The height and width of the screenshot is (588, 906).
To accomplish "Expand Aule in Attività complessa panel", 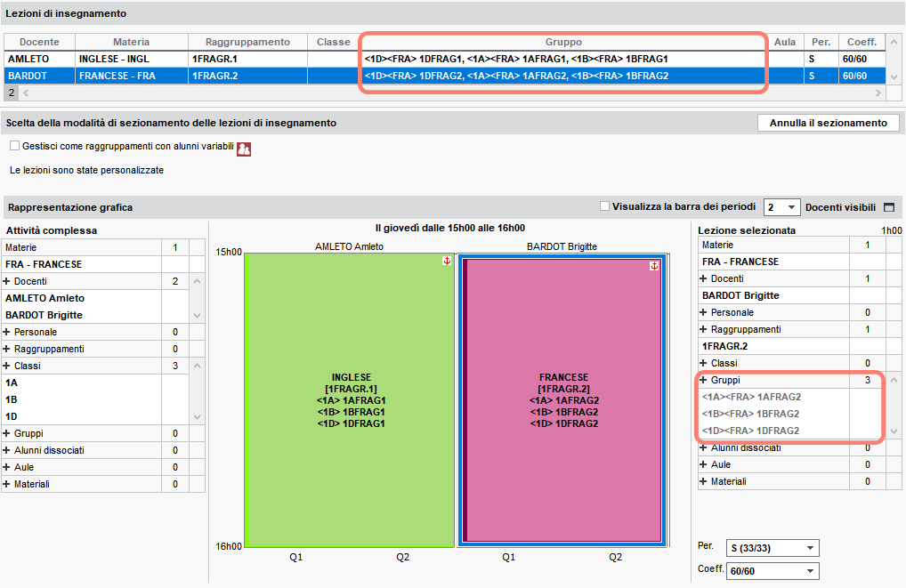I will pyautogui.click(x=7, y=467).
